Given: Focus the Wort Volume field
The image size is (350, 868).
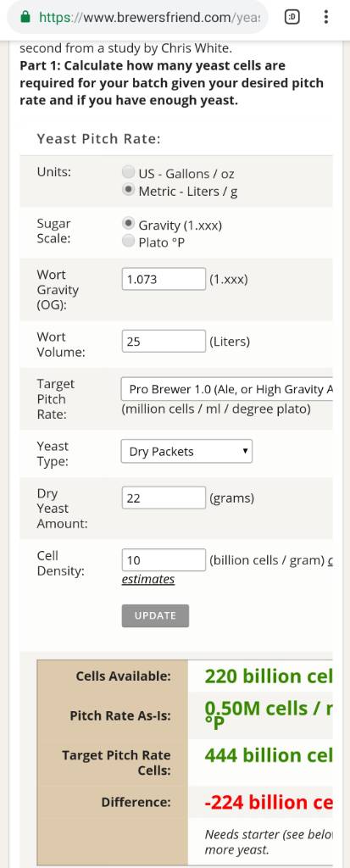Looking at the screenshot, I should click(x=164, y=341).
